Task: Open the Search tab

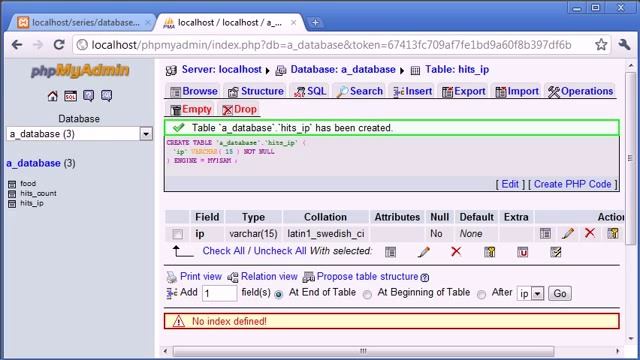Action: pyautogui.click(x=360, y=91)
